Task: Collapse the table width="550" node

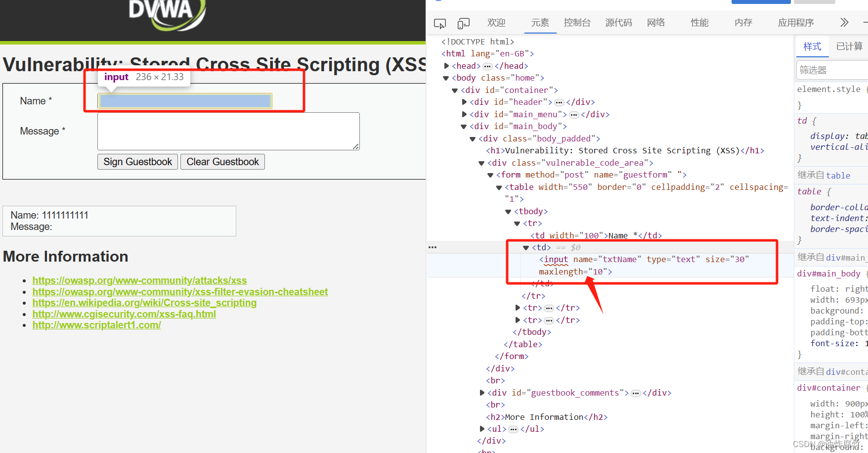Action: (x=499, y=187)
